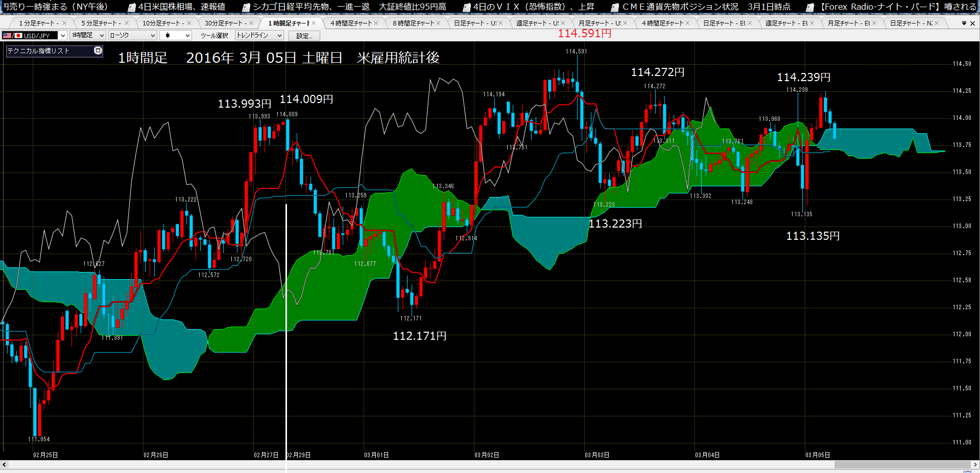980x473 pixels.
Task: Open the Forex Radio-ナイト・バード headline
Action: 898,7
